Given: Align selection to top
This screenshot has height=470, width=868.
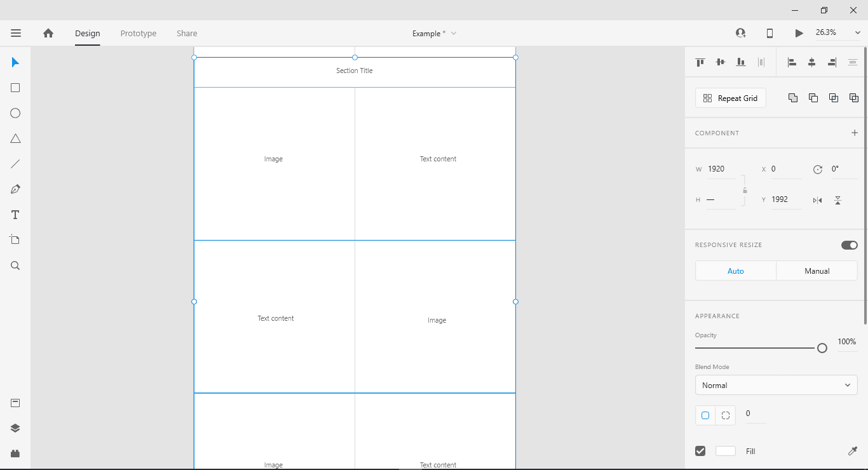Looking at the screenshot, I should [x=700, y=62].
